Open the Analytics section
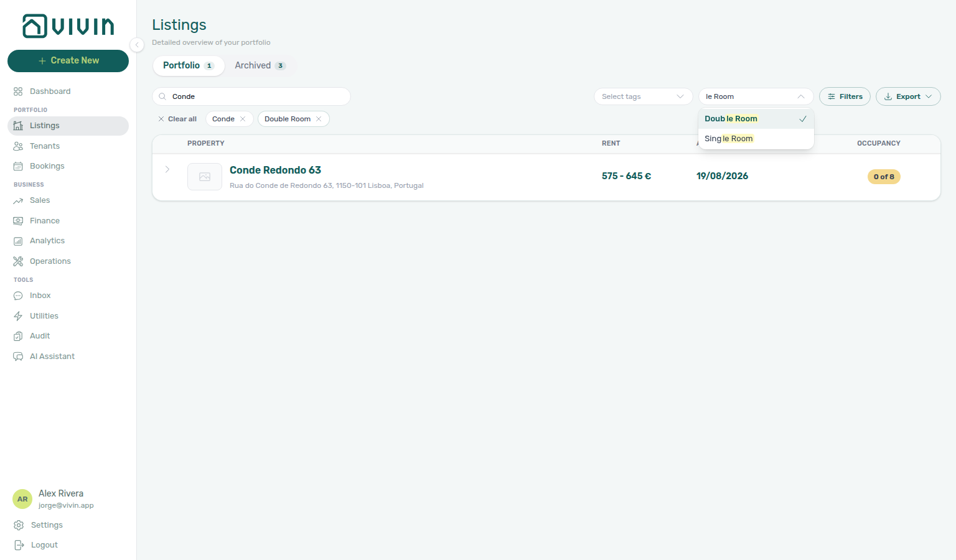Viewport: 956px width, 560px height. pos(68,241)
